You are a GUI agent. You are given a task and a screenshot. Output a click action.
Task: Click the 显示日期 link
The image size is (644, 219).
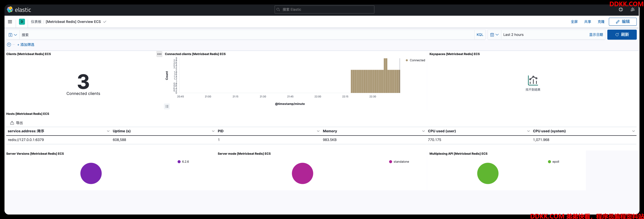click(x=596, y=35)
